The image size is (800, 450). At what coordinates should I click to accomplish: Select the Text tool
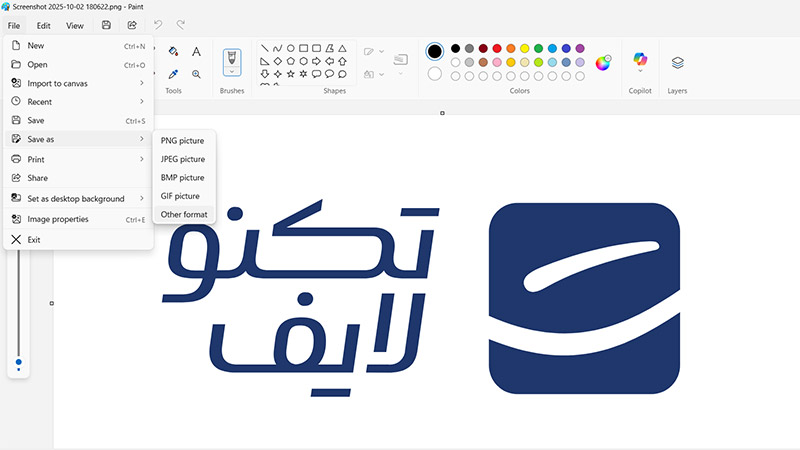197,51
